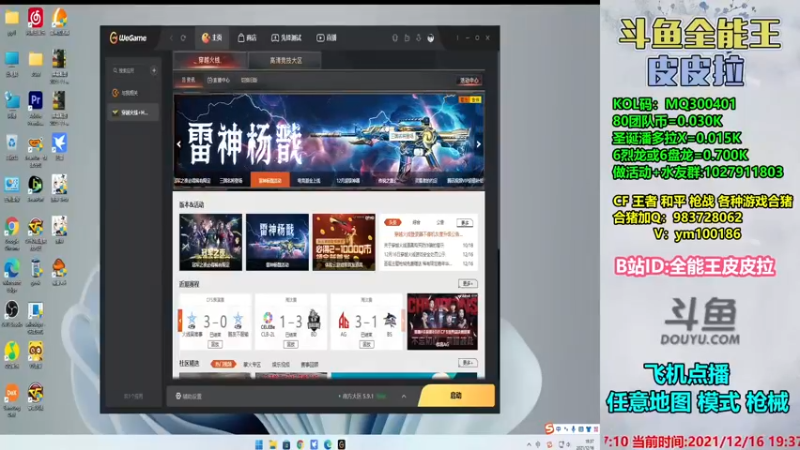Select the 穿越火线 game zone tab
The height and width of the screenshot is (450, 800).
(x=210, y=60)
